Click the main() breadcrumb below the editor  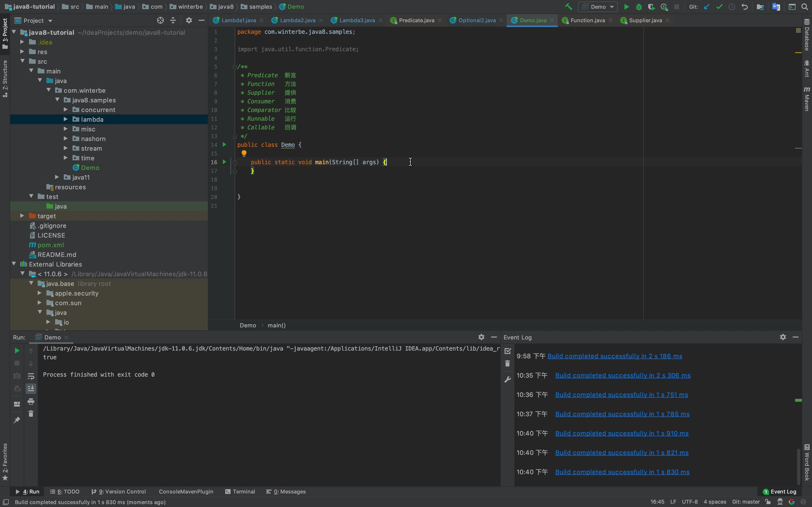pos(277,325)
